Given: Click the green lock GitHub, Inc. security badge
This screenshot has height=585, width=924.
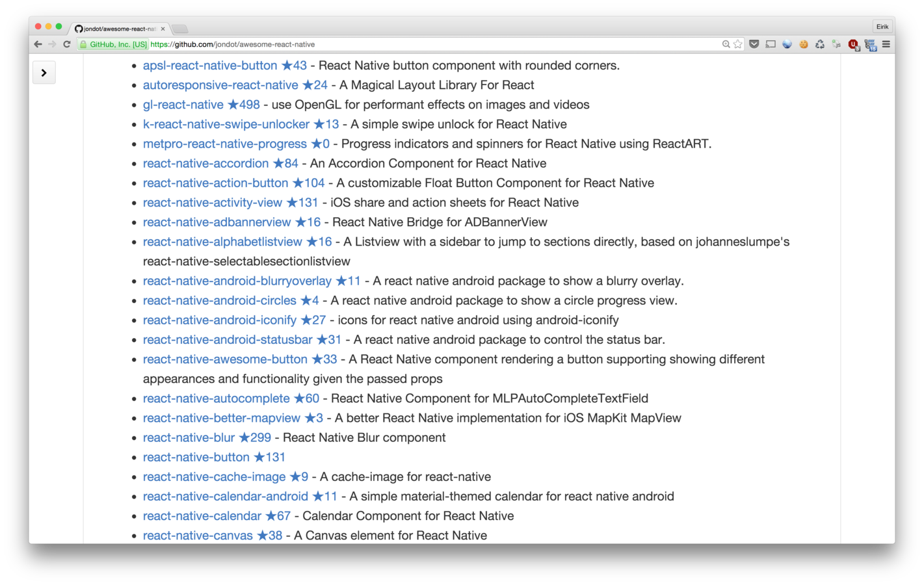Looking at the screenshot, I should (x=113, y=44).
